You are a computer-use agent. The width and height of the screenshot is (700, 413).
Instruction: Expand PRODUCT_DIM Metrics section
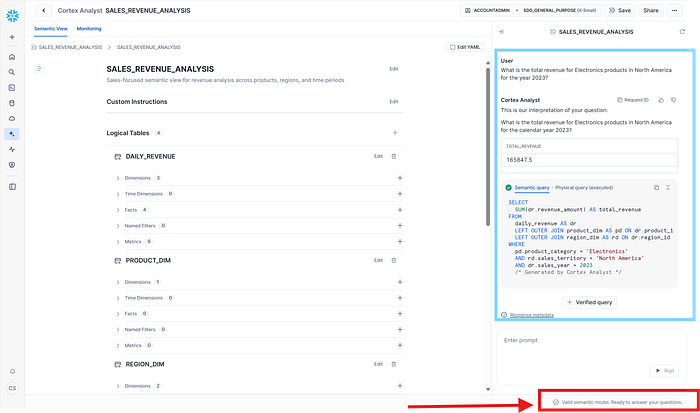coord(118,346)
